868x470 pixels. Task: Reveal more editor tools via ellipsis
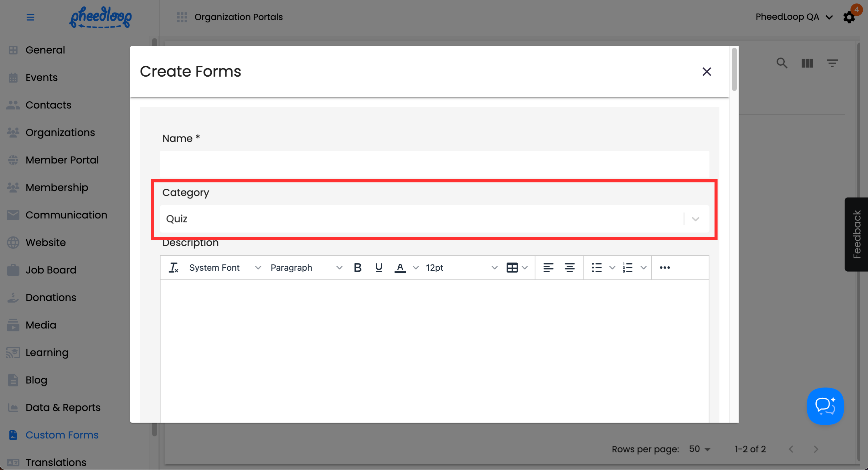pyautogui.click(x=664, y=268)
